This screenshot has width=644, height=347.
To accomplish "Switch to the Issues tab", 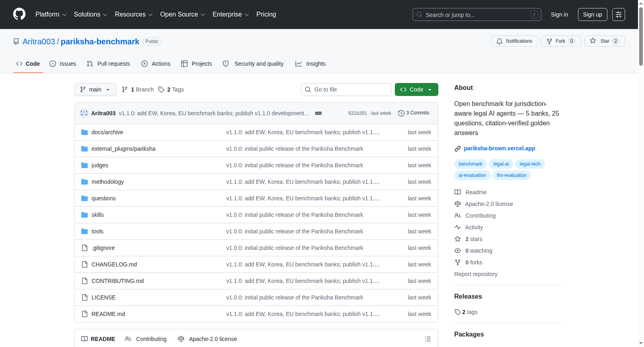I will 63,64.
